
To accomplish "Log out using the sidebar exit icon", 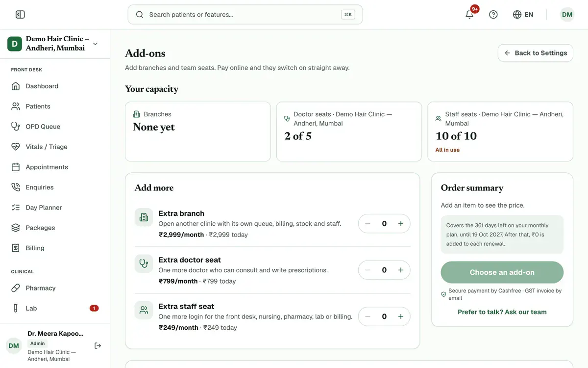I will (x=98, y=346).
